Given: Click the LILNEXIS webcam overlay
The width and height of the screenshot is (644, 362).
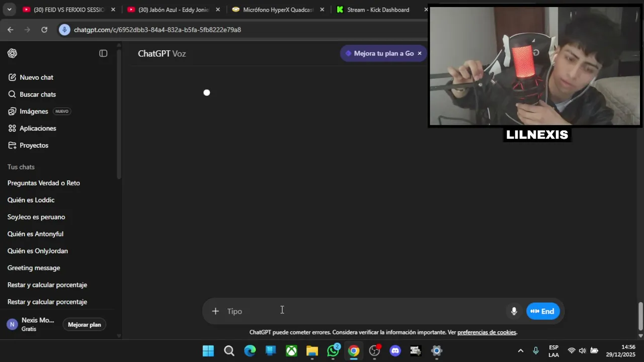Looking at the screenshot, I should (x=535, y=66).
